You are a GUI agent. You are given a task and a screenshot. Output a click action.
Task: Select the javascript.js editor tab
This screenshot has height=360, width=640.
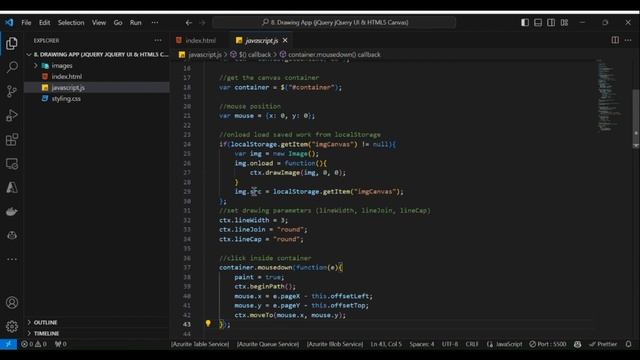261,40
